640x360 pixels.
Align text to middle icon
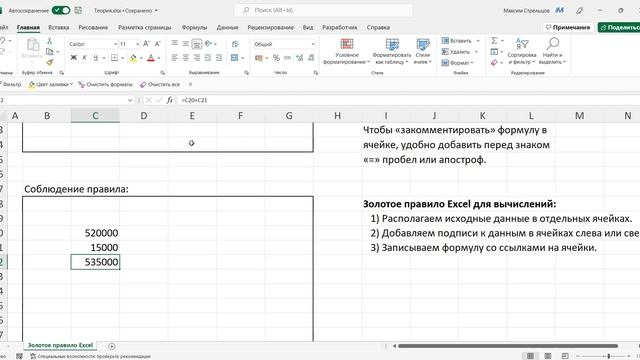[185, 43]
